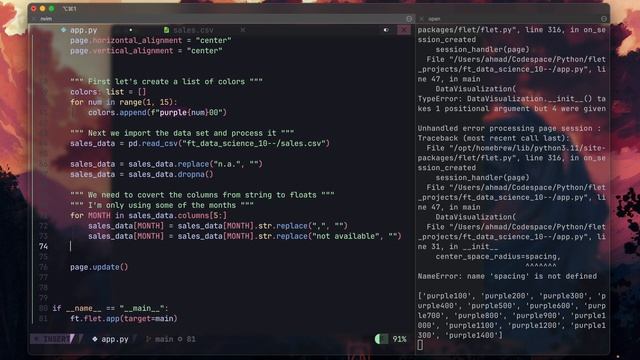Click the pd.read_csv sales.csv line
Screen dimensions: 640x360
pyautogui.click(x=200, y=143)
